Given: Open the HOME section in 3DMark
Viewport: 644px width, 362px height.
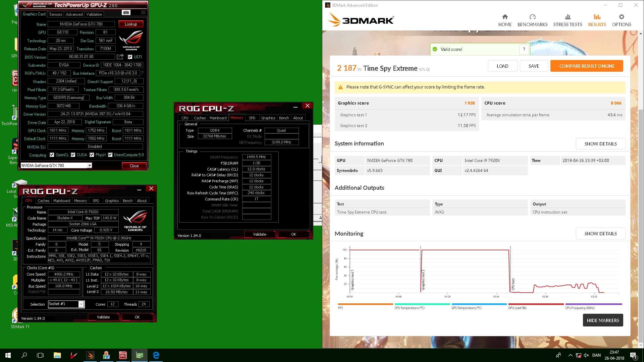Looking at the screenshot, I should coord(505,20).
